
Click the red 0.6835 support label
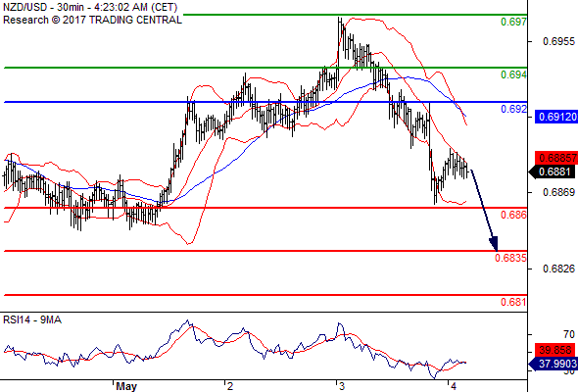pos(510,258)
